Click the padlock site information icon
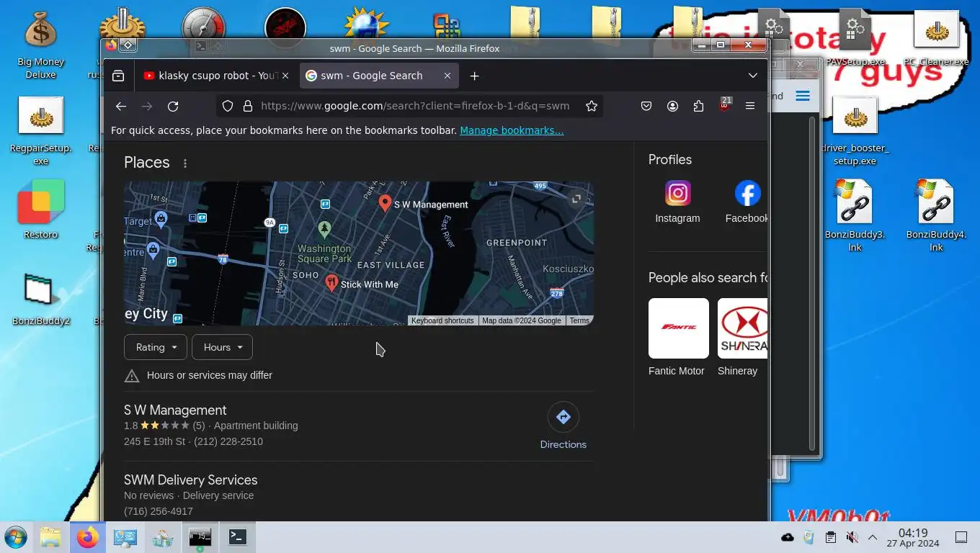Image resolution: width=980 pixels, height=553 pixels. pos(247,106)
